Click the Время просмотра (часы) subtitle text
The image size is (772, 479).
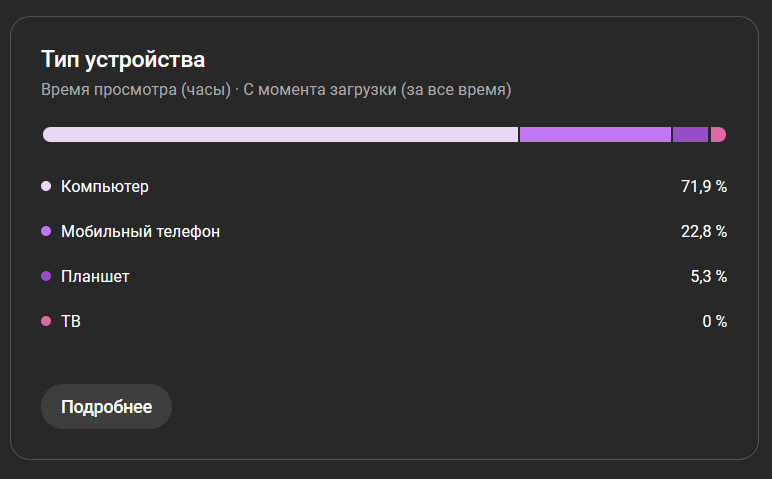[x=136, y=90]
